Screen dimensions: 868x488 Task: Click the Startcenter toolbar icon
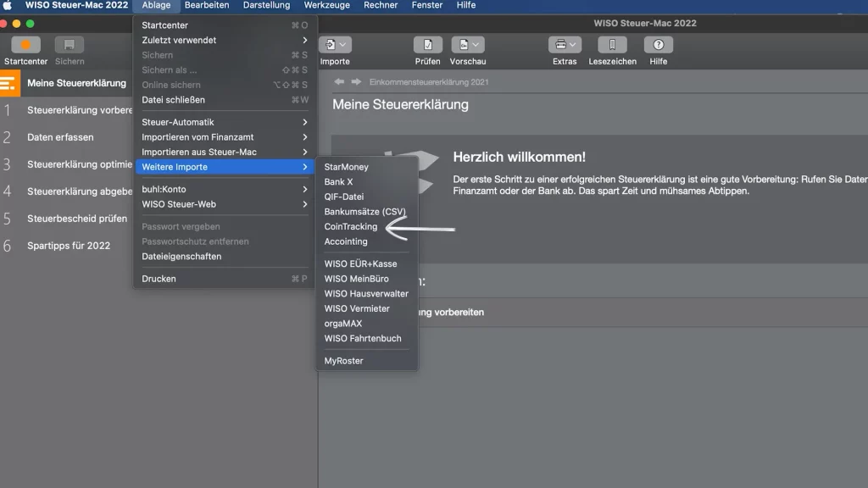tap(25, 46)
